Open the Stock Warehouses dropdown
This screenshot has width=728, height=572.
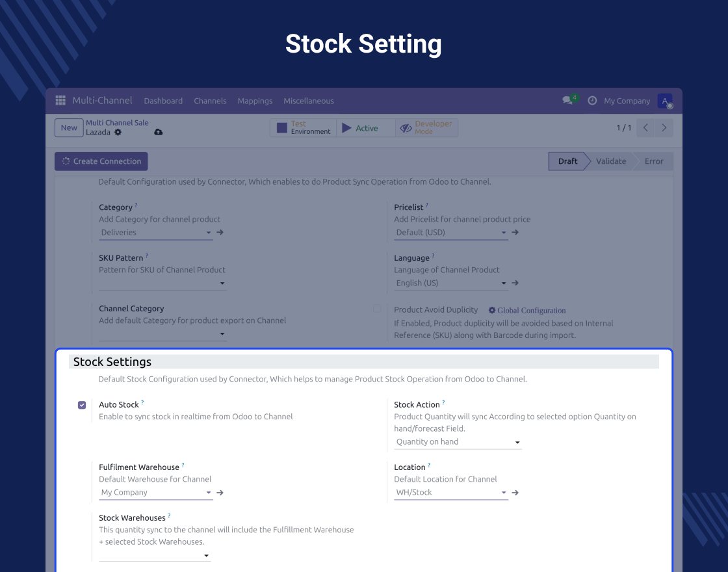click(155, 555)
